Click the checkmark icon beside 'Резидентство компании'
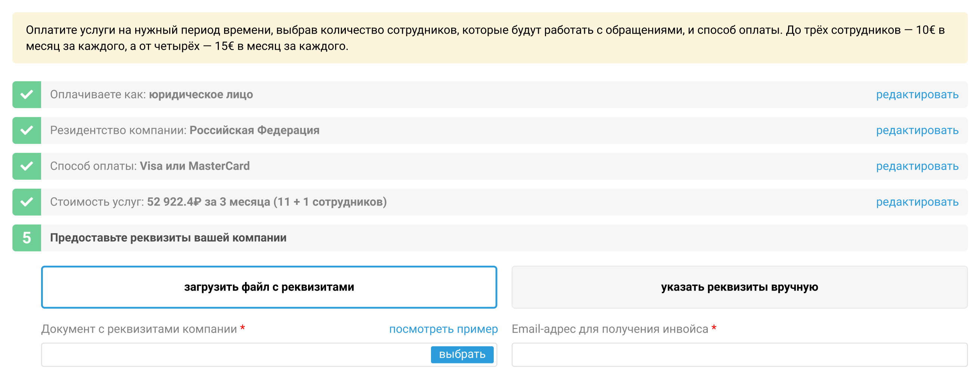The height and width of the screenshot is (379, 980). (x=27, y=131)
